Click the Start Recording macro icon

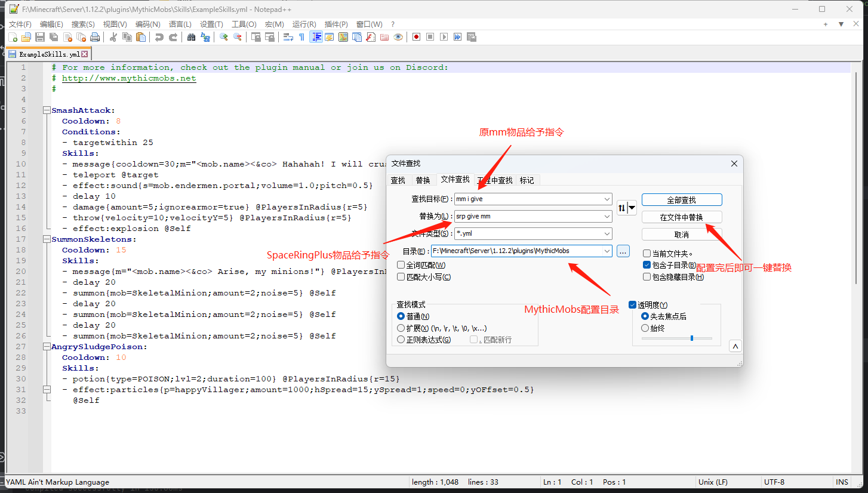coord(416,37)
